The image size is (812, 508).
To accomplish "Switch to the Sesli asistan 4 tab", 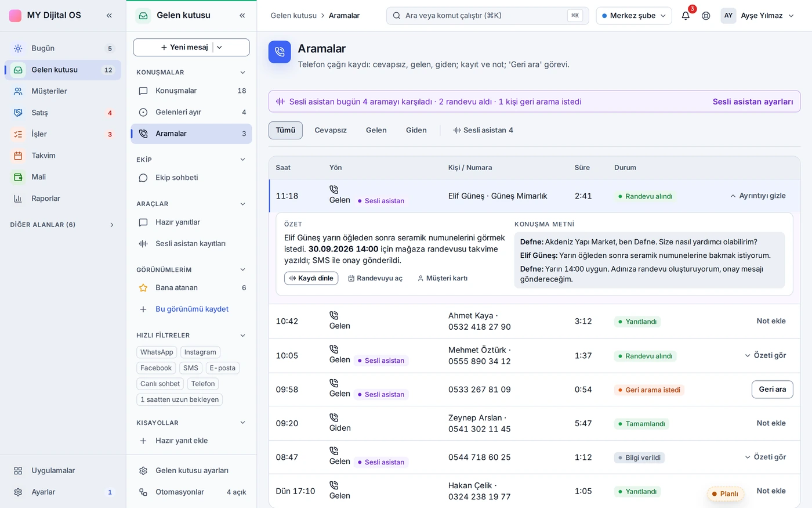I will click(483, 130).
